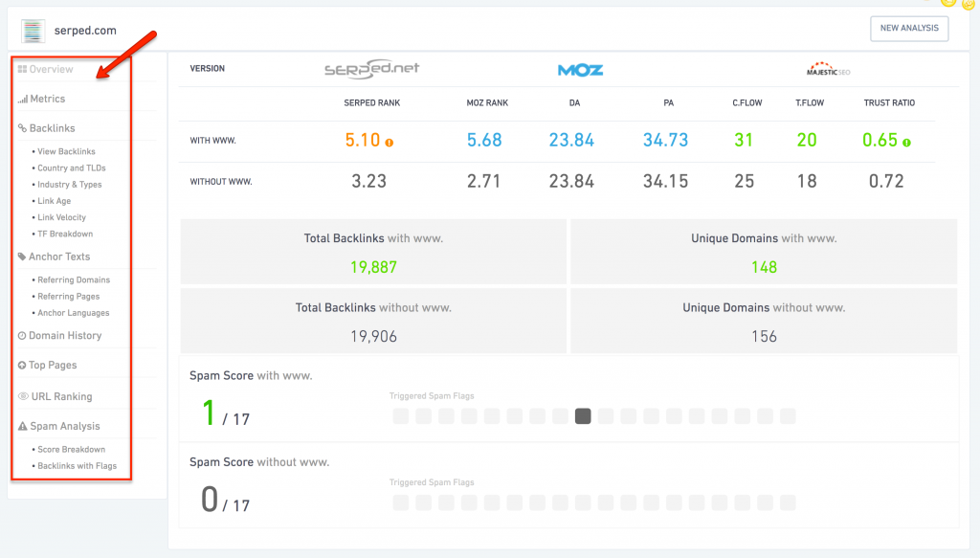Click the TRUST RATIO column header

[x=889, y=103]
